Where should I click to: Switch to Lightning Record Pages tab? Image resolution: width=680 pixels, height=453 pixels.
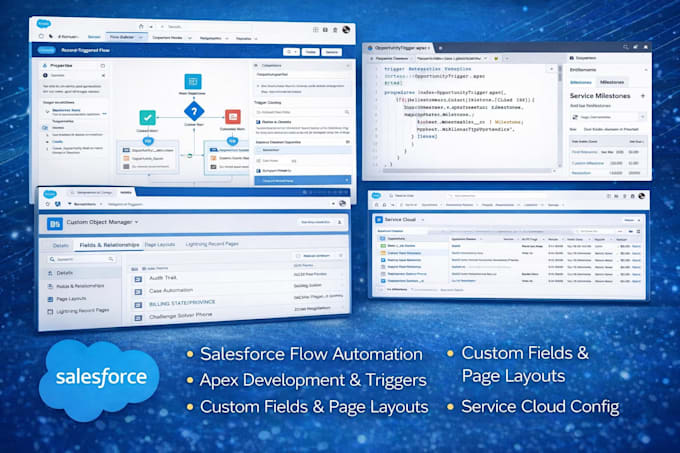coord(212,244)
